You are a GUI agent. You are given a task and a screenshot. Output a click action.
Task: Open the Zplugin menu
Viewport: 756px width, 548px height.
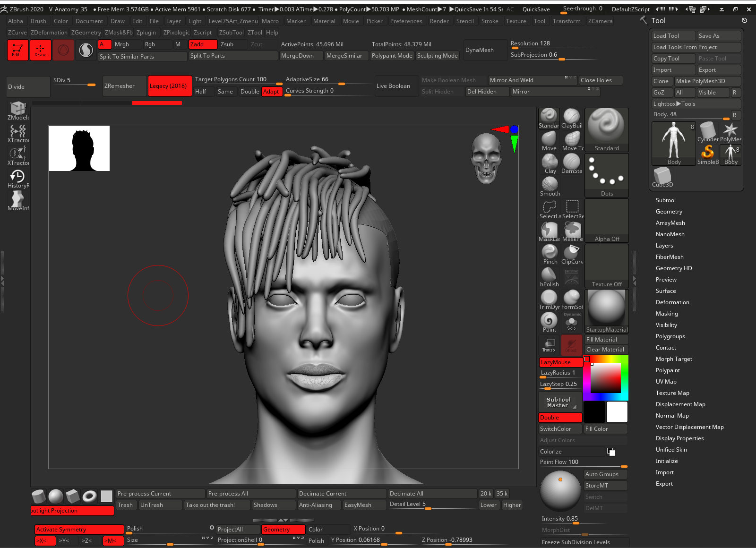pos(146,33)
